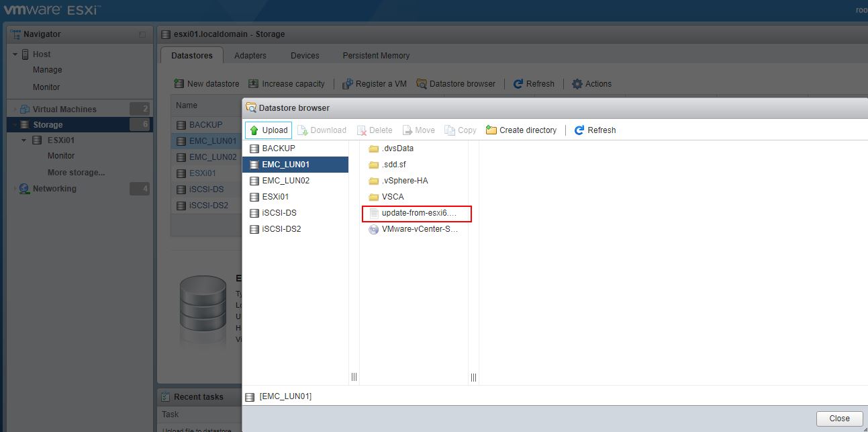The height and width of the screenshot is (432, 868).
Task: Expand the Virtual Machines node
Action: (x=15, y=110)
